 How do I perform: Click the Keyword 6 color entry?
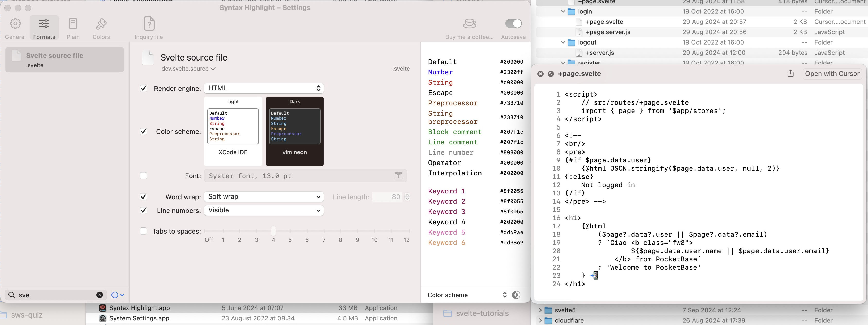click(475, 243)
